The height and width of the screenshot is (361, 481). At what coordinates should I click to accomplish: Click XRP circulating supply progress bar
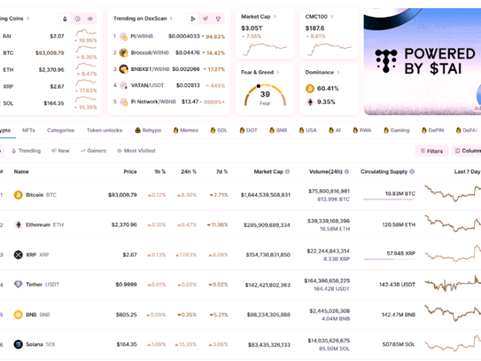[389, 259]
